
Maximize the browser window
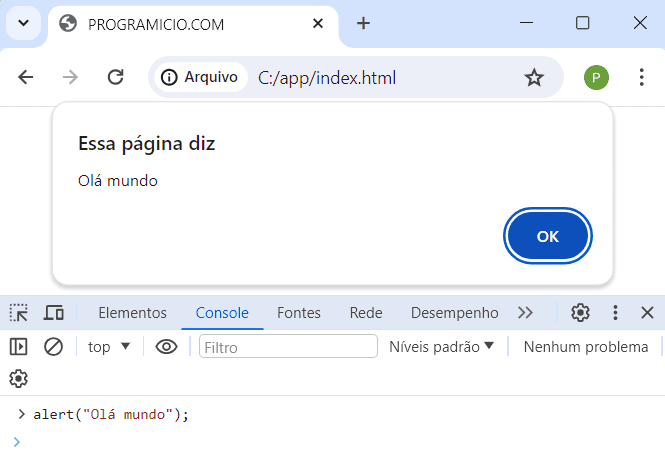(582, 23)
